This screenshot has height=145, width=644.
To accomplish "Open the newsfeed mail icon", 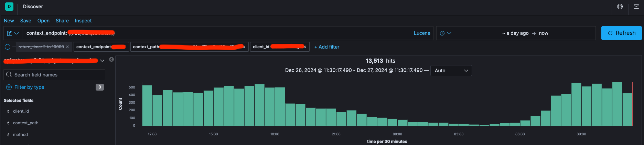I will 636,7.
